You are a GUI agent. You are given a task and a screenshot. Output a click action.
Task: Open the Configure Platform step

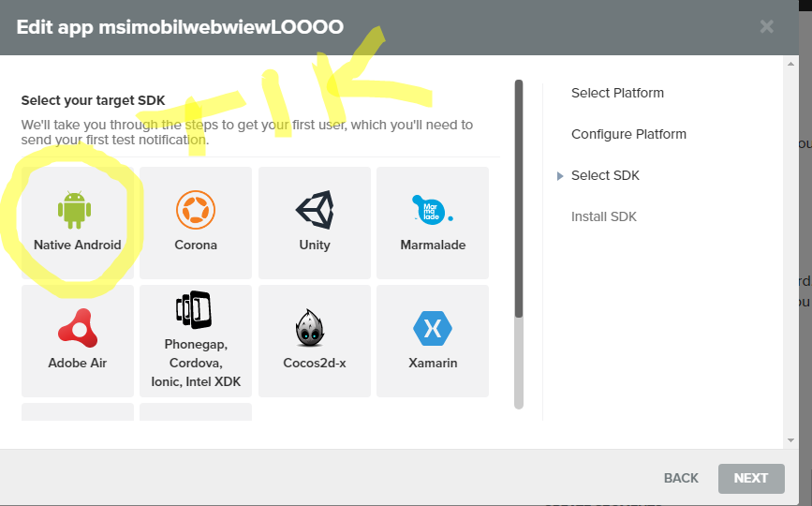pos(628,134)
